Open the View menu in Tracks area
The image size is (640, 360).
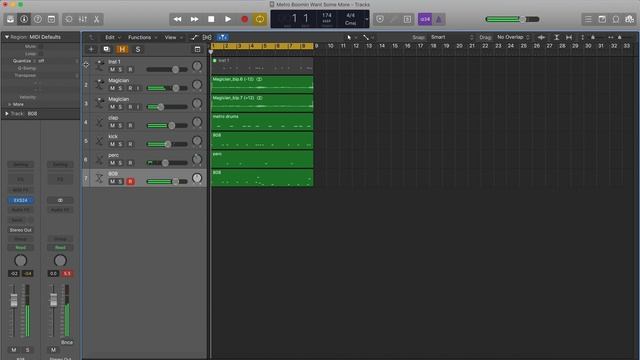[x=173, y=38]
